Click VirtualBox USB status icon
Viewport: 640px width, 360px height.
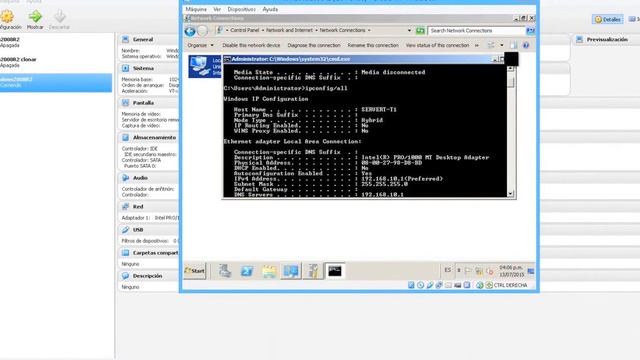coord(430,285)
